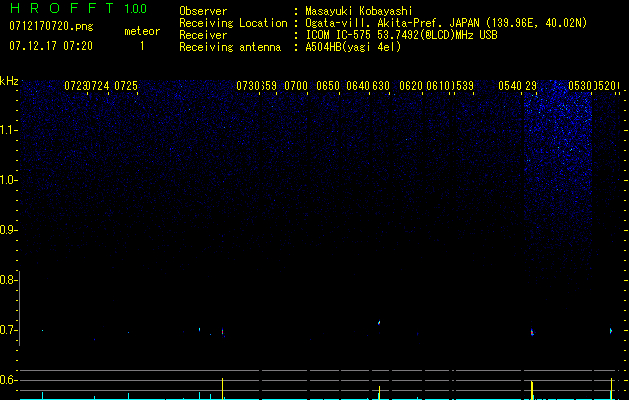Click the 0.8 kHz frequency axis label

click(8, 280)
